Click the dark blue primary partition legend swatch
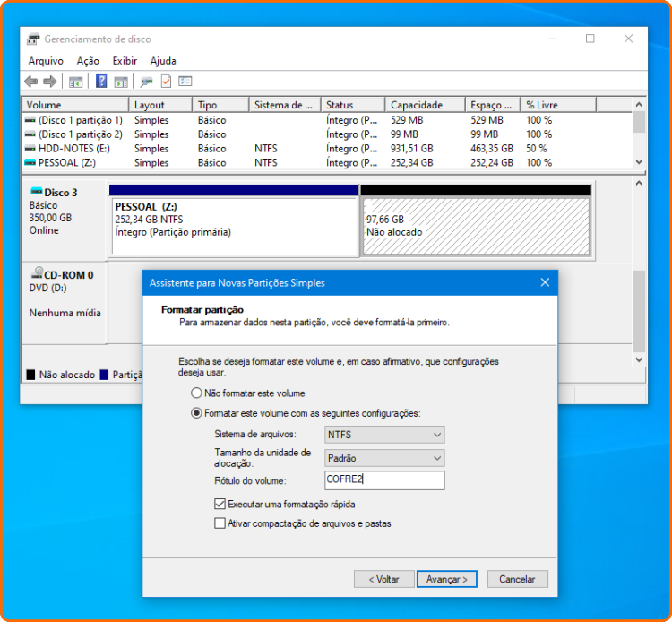672x622 pixels. tap(104, 375)
